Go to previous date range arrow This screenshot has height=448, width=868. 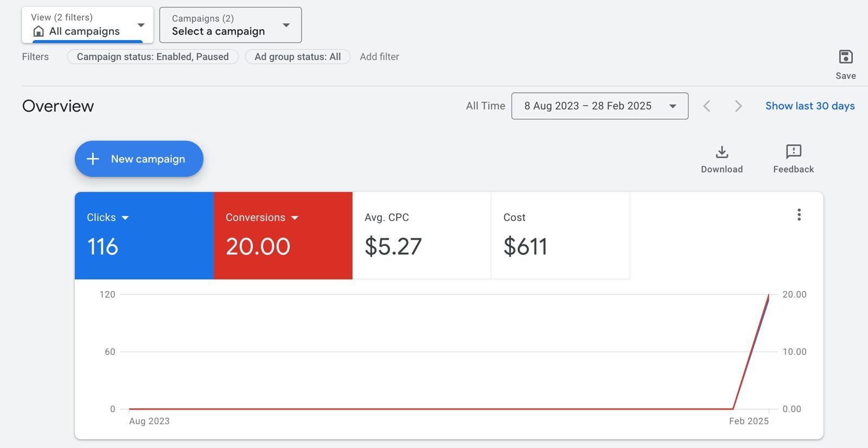click(x=706, y=106)
